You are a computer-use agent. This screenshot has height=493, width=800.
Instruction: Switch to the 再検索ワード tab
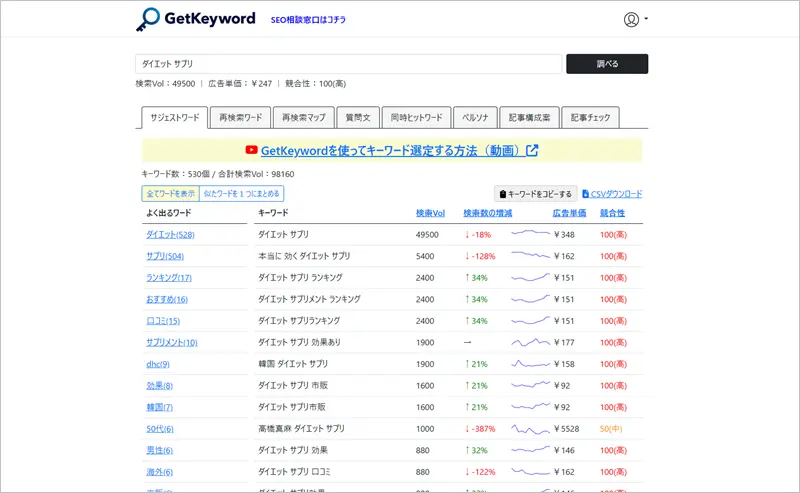(240, 117)
